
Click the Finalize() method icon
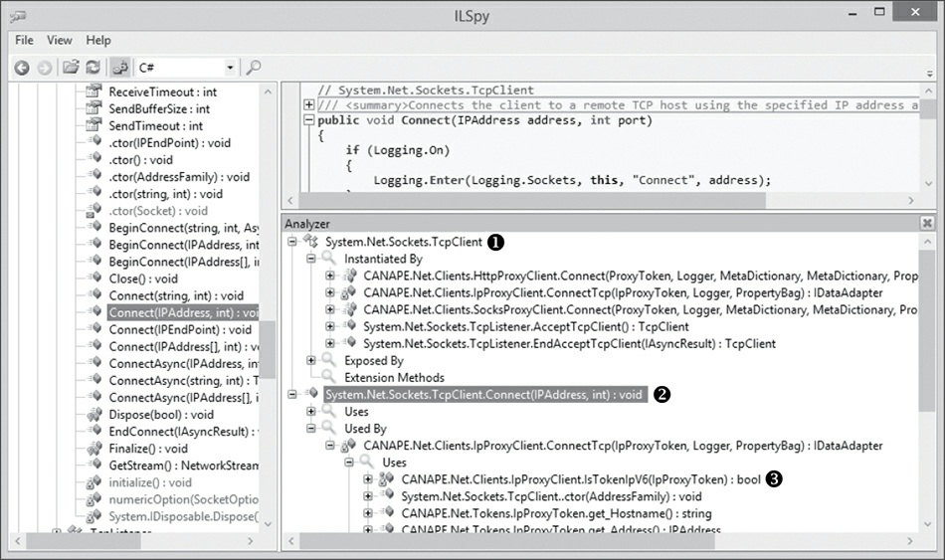click(x=94, y=448)
